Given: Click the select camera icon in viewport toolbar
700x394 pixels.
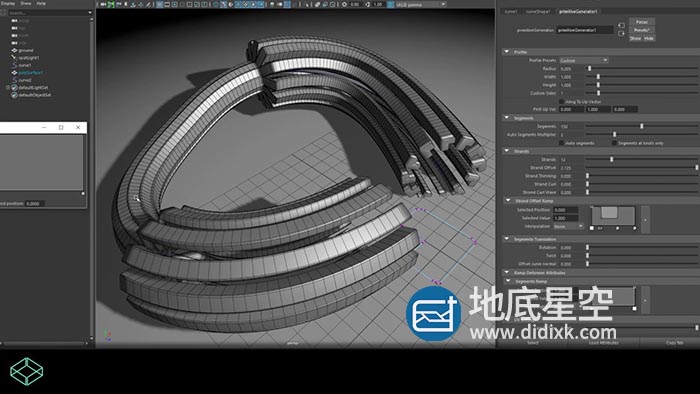Looking at the screenshot, I should coord(103,4).
